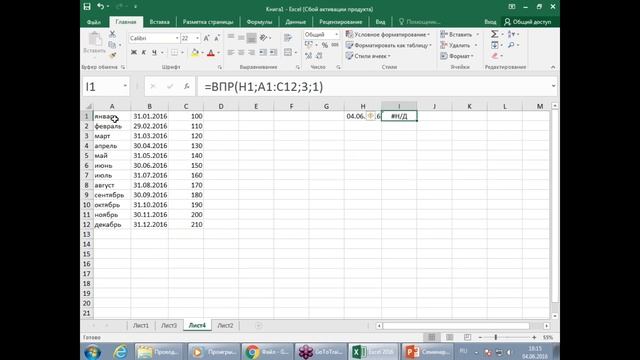The image size is (640, 360).
Task: Click the error warning icon next to cell H1
Action: (x=370, y=116)
